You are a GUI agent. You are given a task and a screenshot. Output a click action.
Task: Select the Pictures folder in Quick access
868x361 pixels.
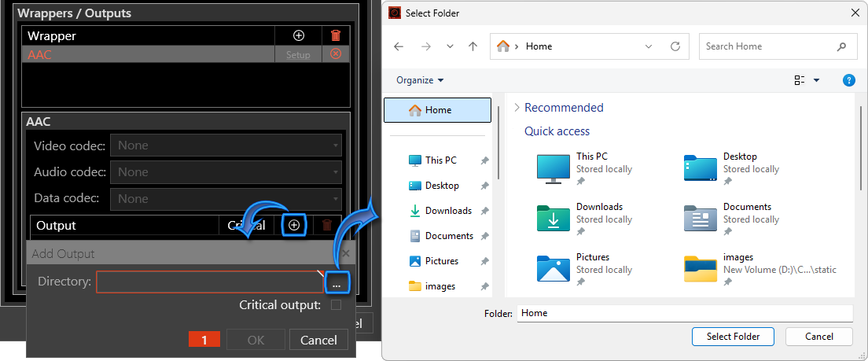[x=585, y=270]
